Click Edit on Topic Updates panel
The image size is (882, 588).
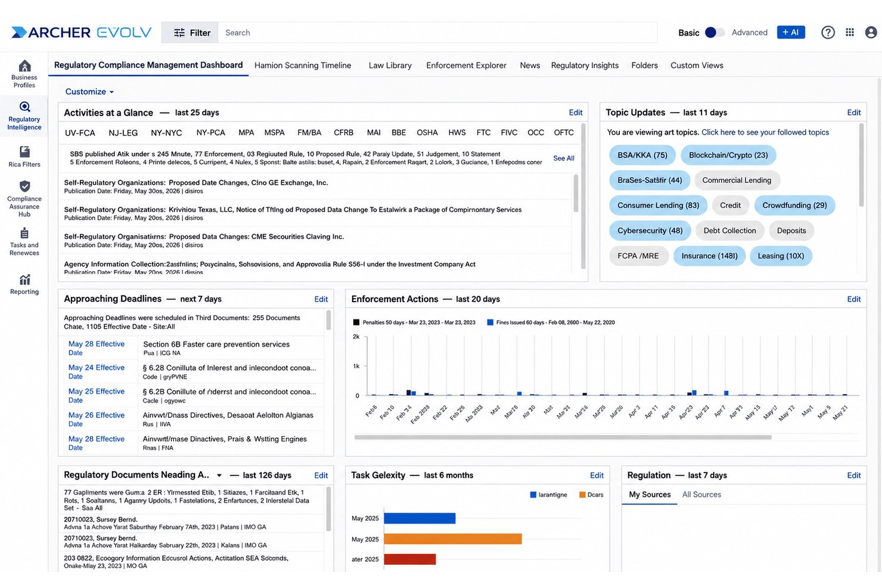point(854,113)
